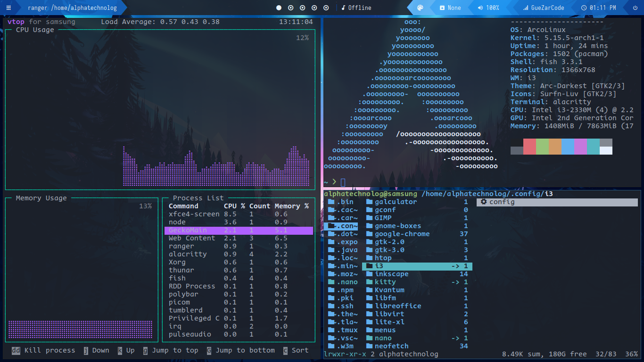The width and height of the screenshot is (644, 362).
Task: Click Jump to top in vtop footer
Action: click(175, 350)
